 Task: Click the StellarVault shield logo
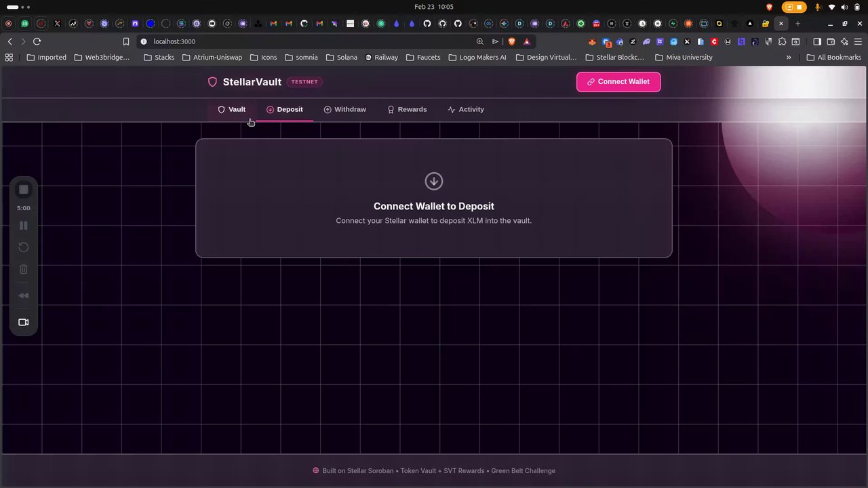tap(212, 82)
